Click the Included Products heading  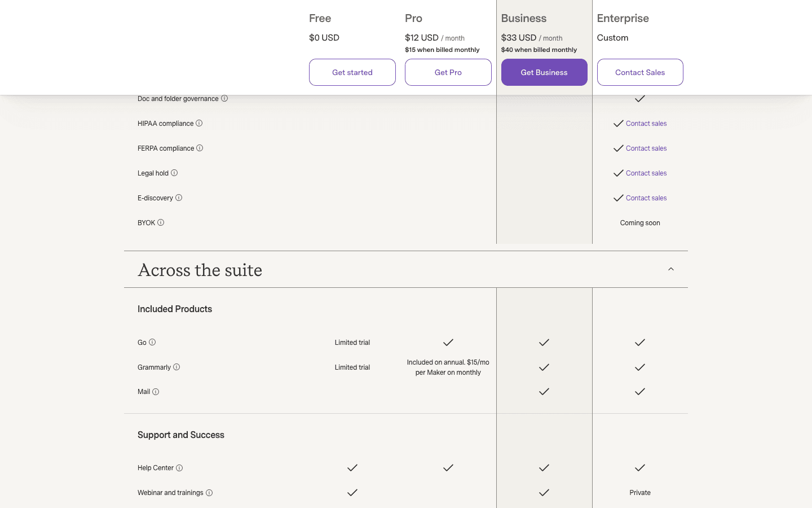click(x=175, y=309)
